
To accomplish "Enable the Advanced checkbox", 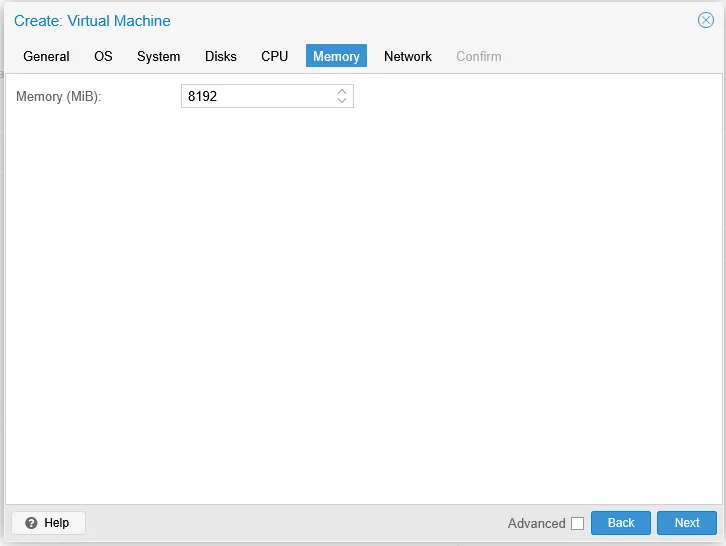I will pyautogui.click(x=577, y=523).
